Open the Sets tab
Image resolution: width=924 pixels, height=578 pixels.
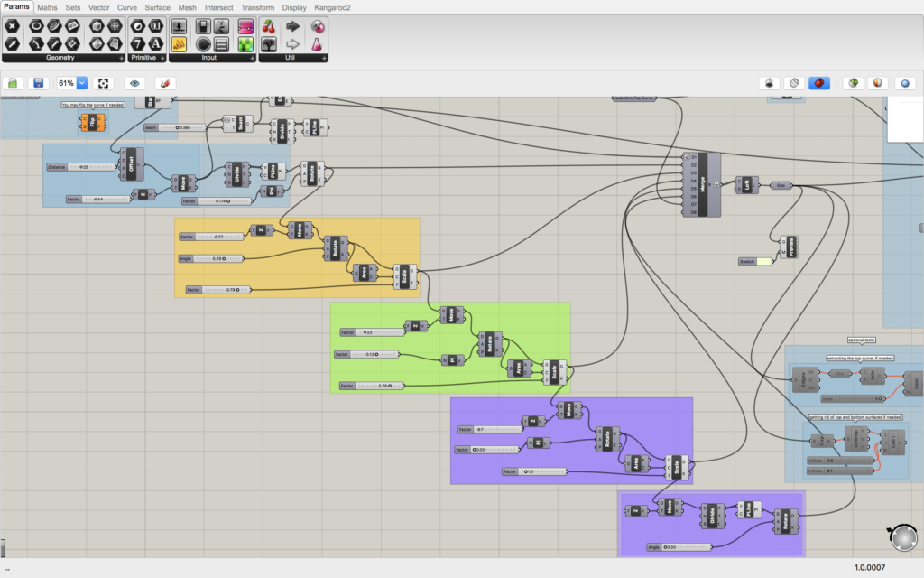[x=72, y=7]
